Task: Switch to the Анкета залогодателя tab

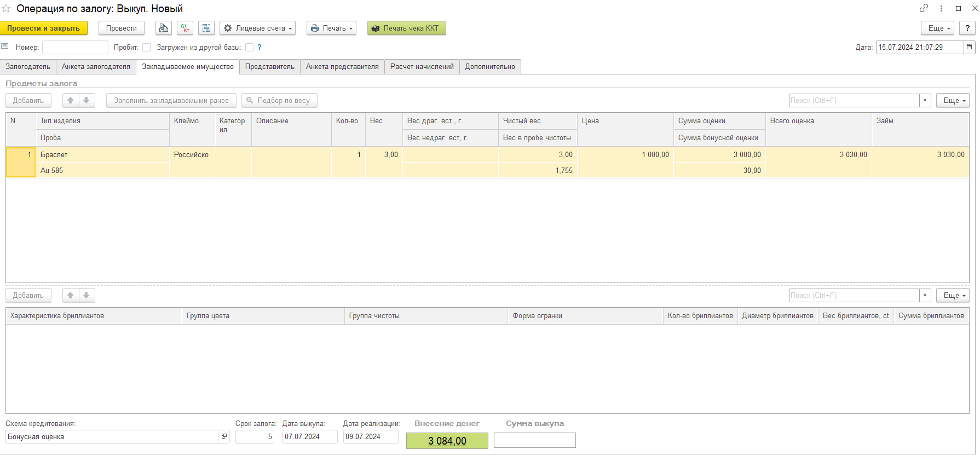Action: pyautogui.click(x=96, y=66)
